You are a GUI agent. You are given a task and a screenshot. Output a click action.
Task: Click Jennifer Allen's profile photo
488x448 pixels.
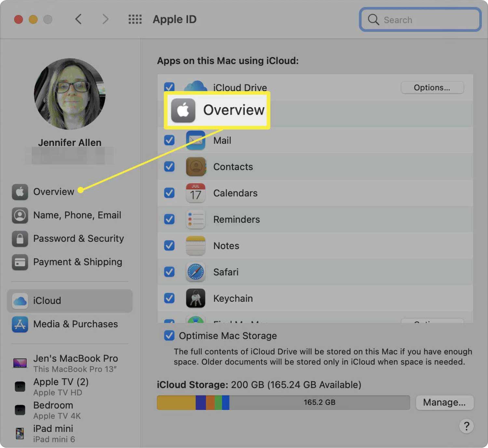[x=70, y=94]
